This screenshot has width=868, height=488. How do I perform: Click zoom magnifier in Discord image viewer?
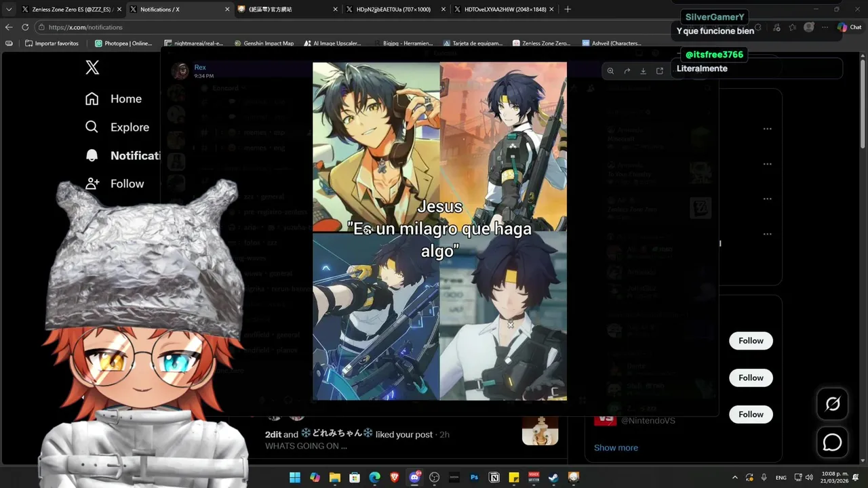[610, 70]
